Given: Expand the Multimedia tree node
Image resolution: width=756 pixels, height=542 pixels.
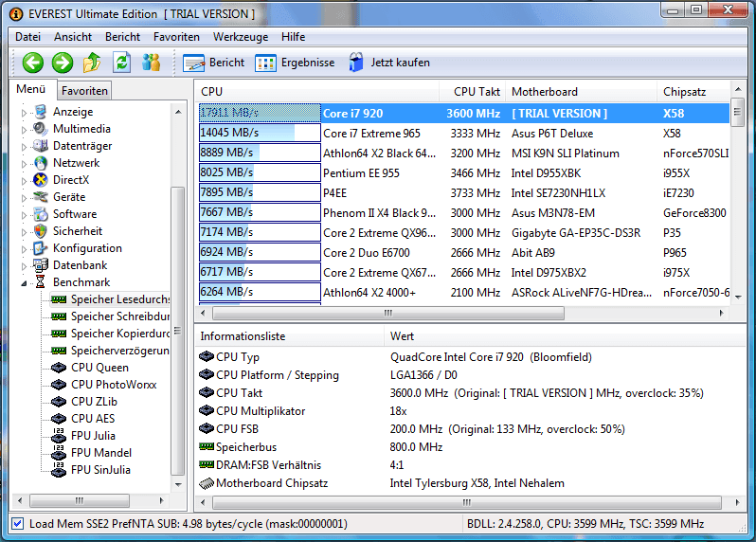Looking at the screenshot, I should pos(24,130).
